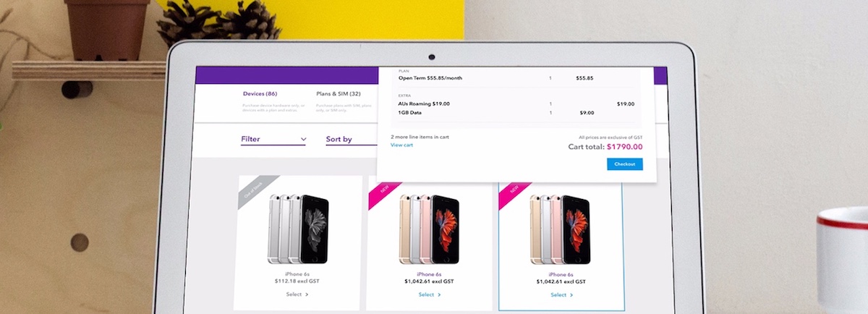
Task: Click the pink NEW ribbon on blue-outlined card
Action: click(514, 190)
